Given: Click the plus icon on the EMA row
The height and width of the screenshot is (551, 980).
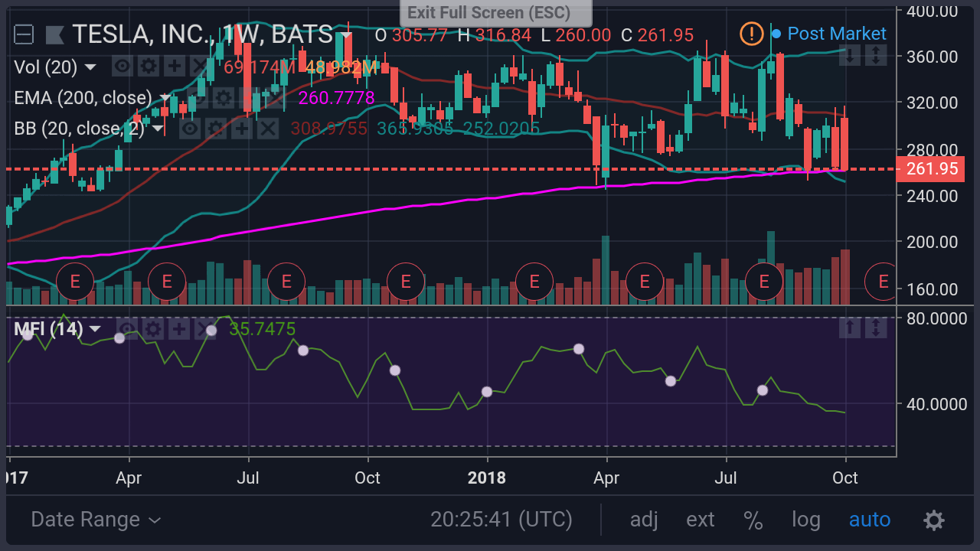Looking at the screenshot, I should pos(248,97).
